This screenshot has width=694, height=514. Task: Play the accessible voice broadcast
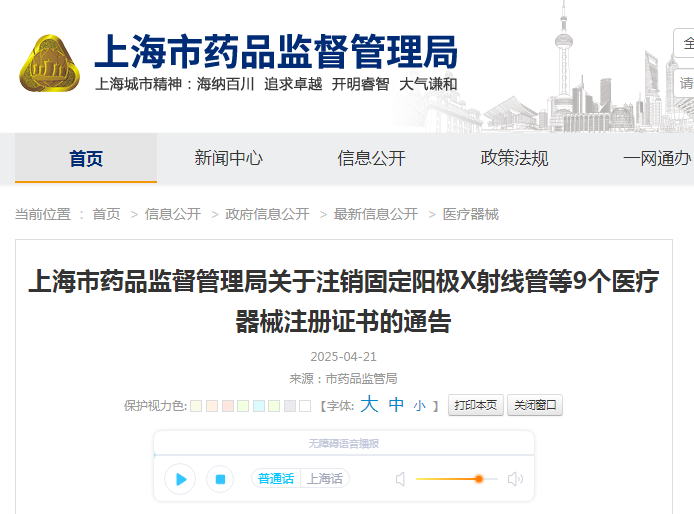tap(180, 479)
